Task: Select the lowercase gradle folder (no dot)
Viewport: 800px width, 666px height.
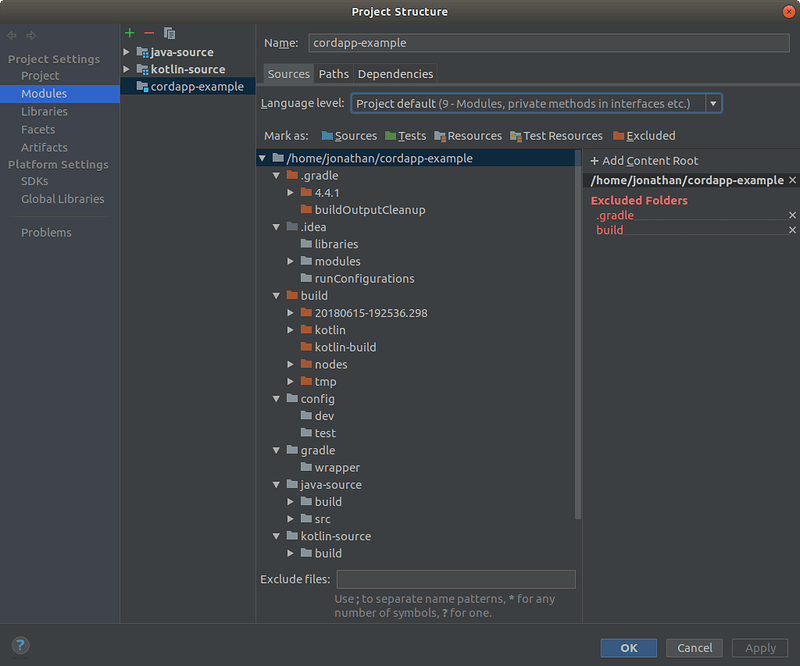Action: click(x=317, y=450)
